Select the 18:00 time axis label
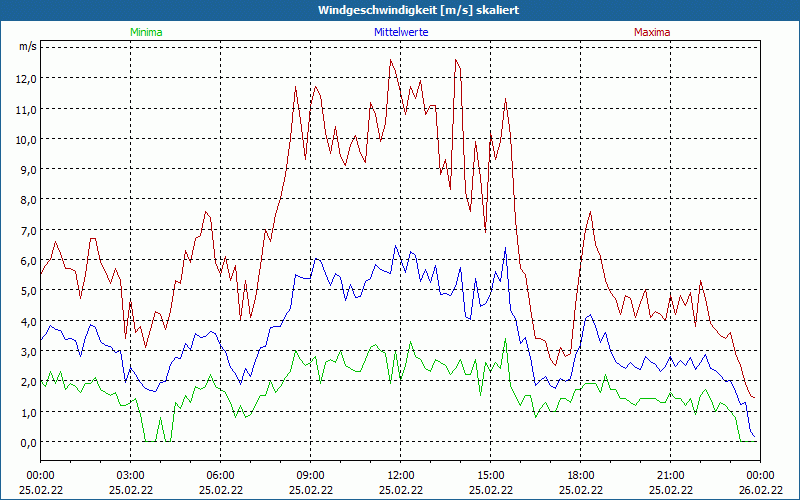The image size is (800, 500). click(x=581, y=475)
